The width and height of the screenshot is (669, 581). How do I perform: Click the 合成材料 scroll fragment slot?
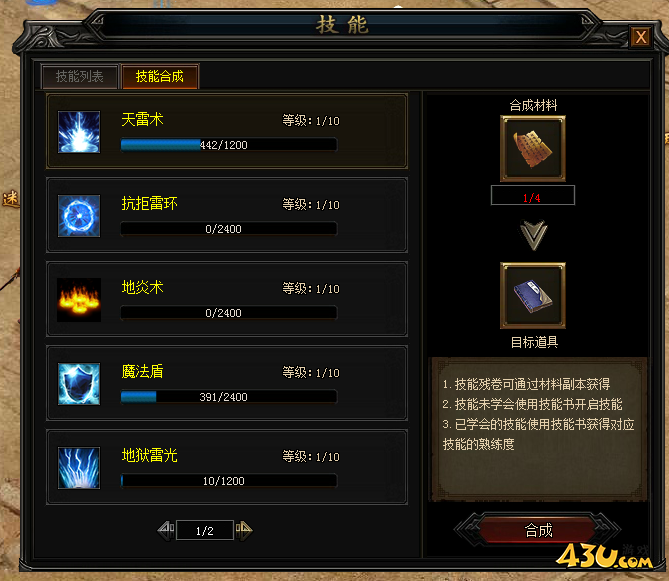(533, 148)
